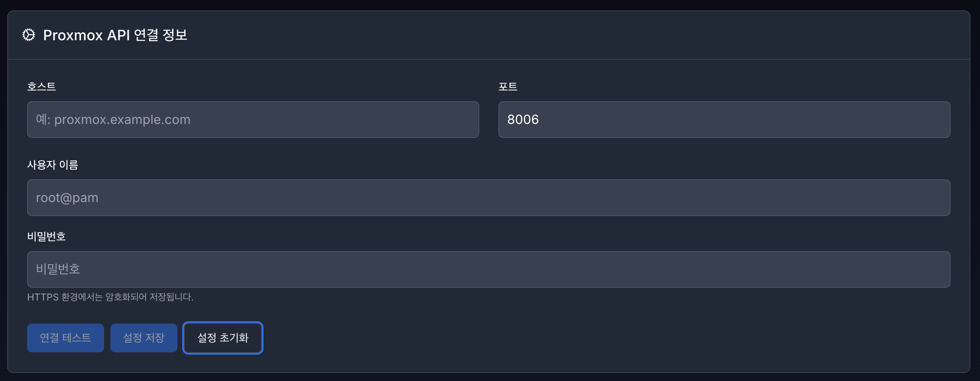Image resolution: width=980 pixels, height=381 pixels.
Task: Click the settings cog in the panel header
Action: [x=28, y=36]
